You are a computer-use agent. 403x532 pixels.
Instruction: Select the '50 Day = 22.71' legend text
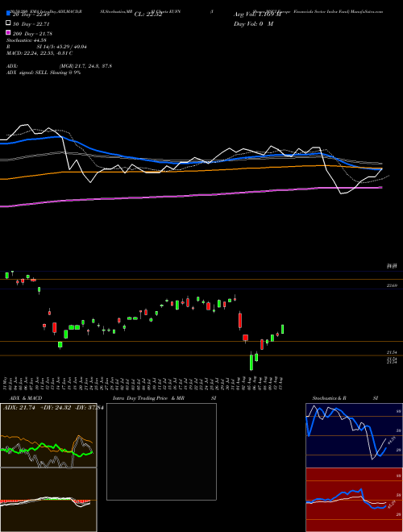[31, 24]
